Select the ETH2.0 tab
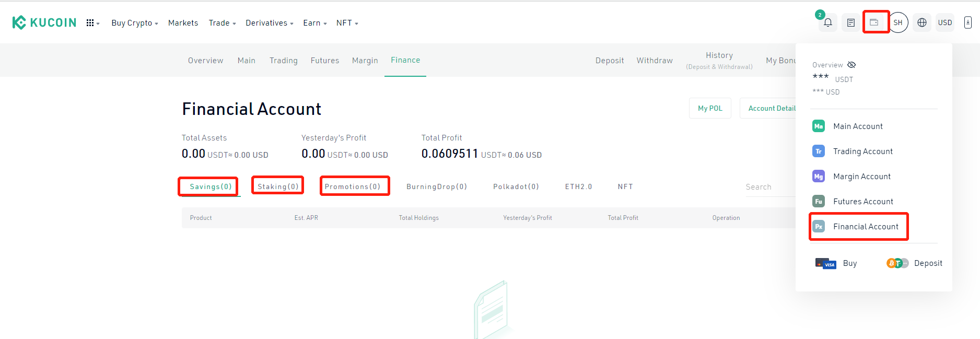The height and width of the screenshot is (339, 980). [x=578, y=186]
